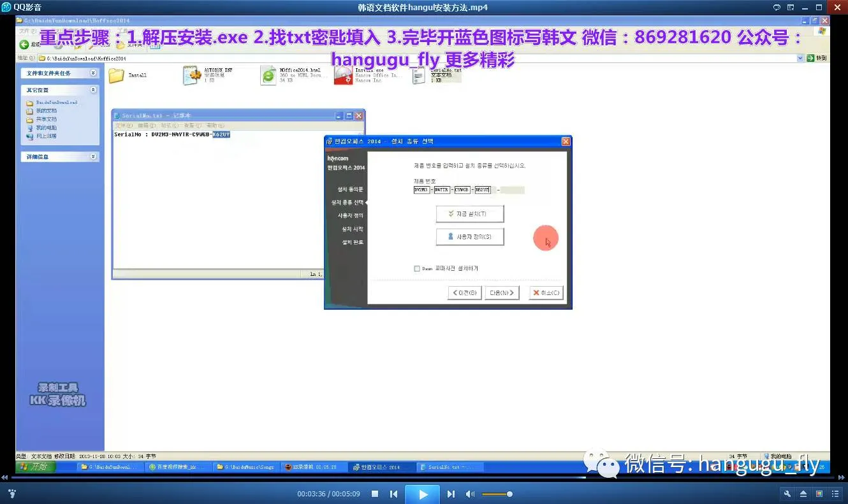The width and height of the screenshot is (848, 504).
Task: Click the QQ影音 player play button
Action: click(x=423, y=494)
